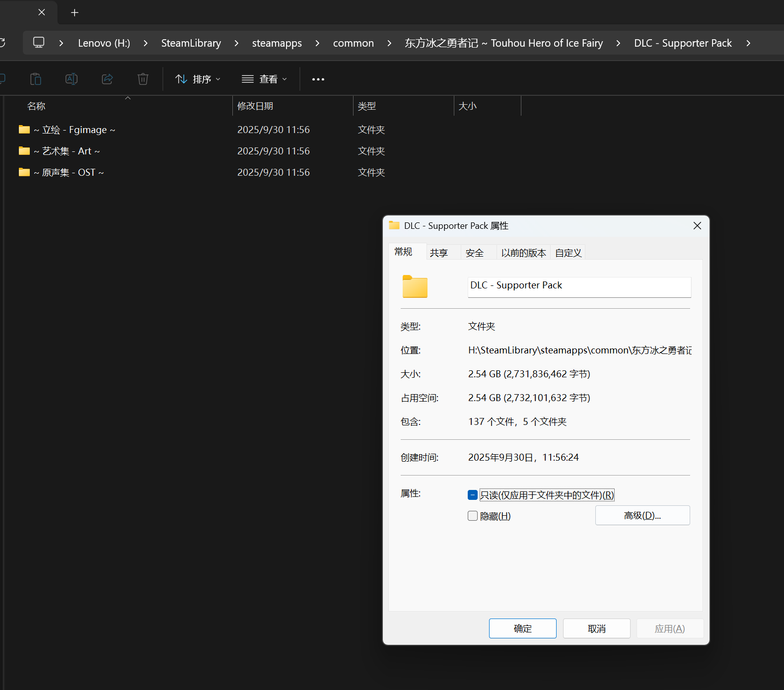This screenshot has height=690, width=784.
Task: Click the 确定 OK button
Action: [522, 628]
